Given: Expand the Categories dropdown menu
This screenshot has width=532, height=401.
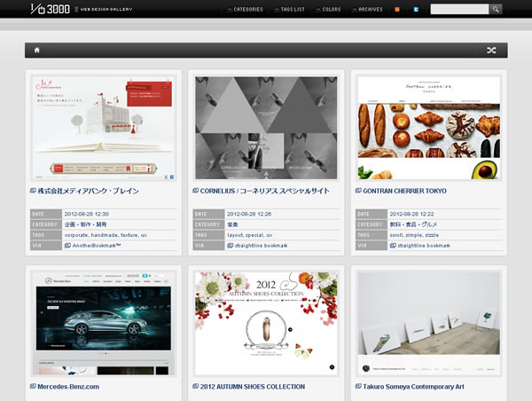Looking at the screenshot, I should [246, 10].
